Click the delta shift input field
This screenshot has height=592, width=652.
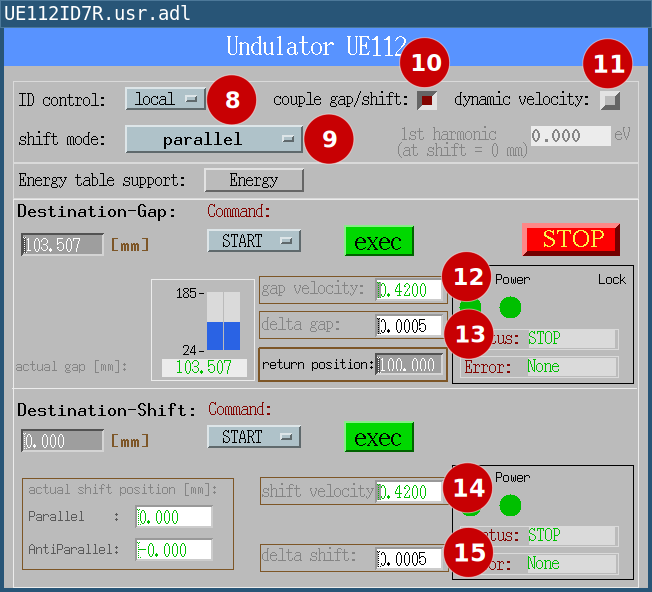pos(409,559)
